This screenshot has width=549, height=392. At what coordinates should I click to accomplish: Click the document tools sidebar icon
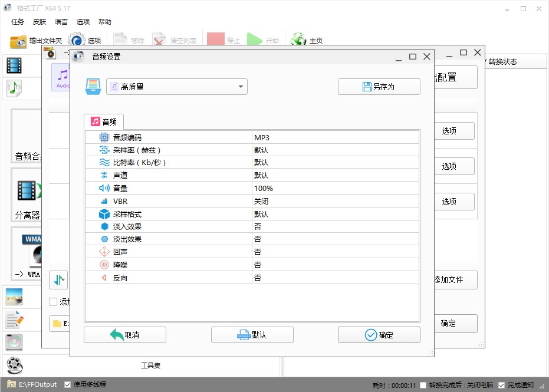[14, 319]
